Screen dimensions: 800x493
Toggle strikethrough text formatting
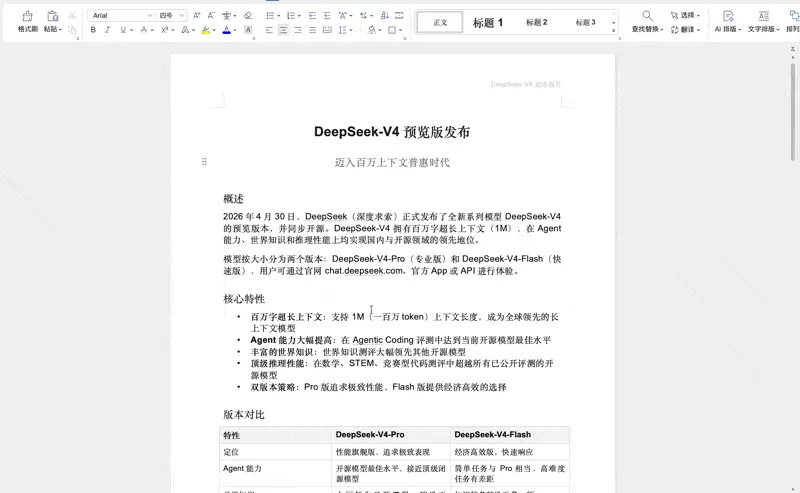144,30
